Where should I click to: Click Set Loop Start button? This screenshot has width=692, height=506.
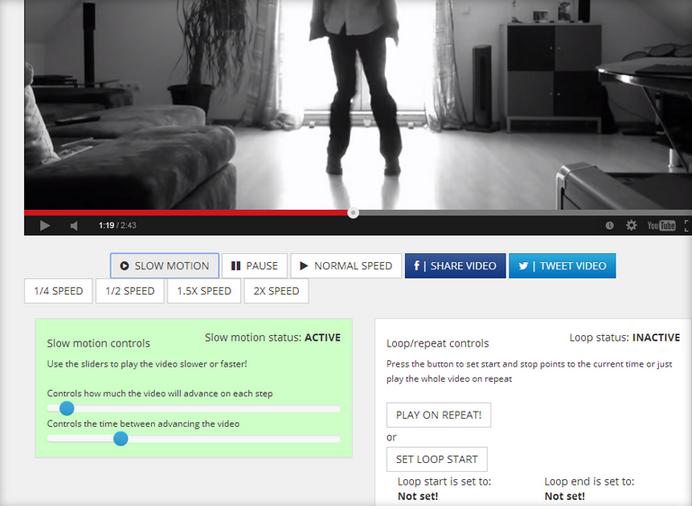pos(437,460)
